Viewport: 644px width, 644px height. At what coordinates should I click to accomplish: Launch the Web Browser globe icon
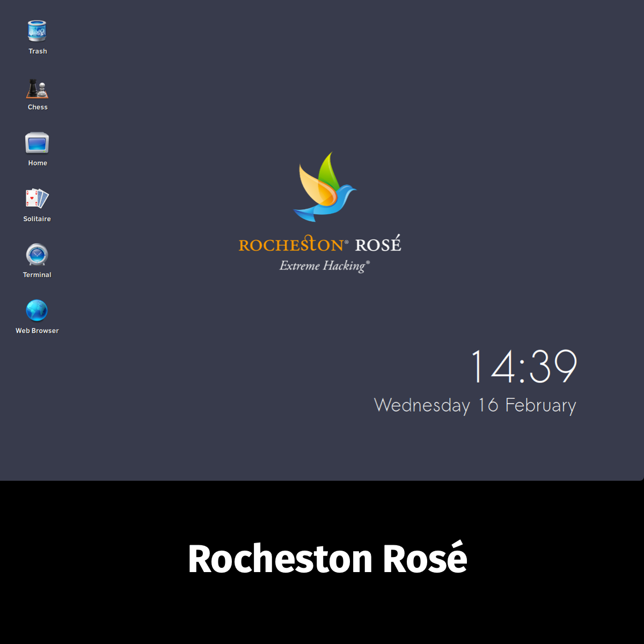click(37, 311)
